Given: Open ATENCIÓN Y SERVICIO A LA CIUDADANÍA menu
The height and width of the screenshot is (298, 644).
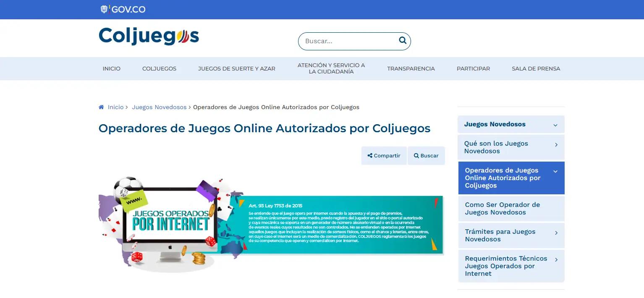Looking at the screenshot, I should click(x=331, y=68).
